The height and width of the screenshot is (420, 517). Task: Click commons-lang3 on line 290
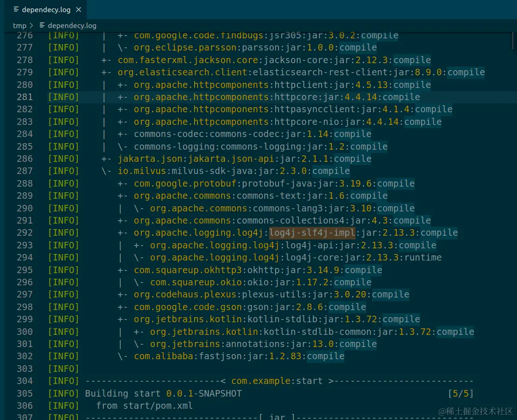[288, 208]
